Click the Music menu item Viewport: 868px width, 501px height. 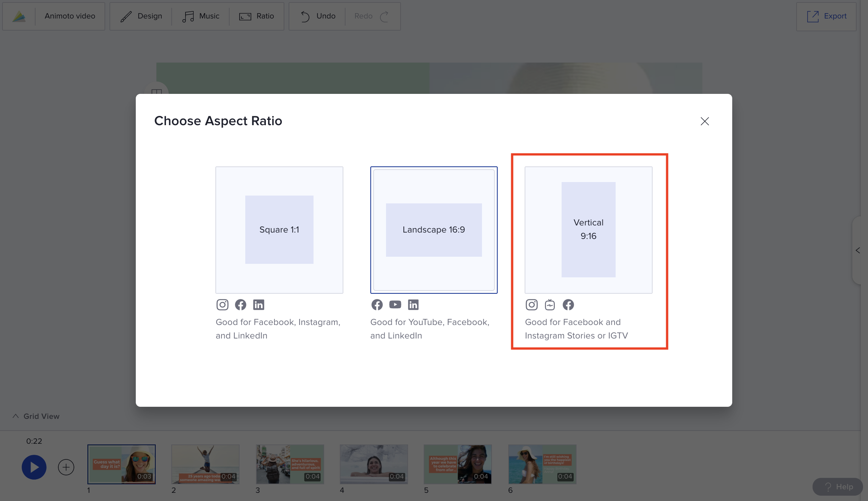pos(201,16)
